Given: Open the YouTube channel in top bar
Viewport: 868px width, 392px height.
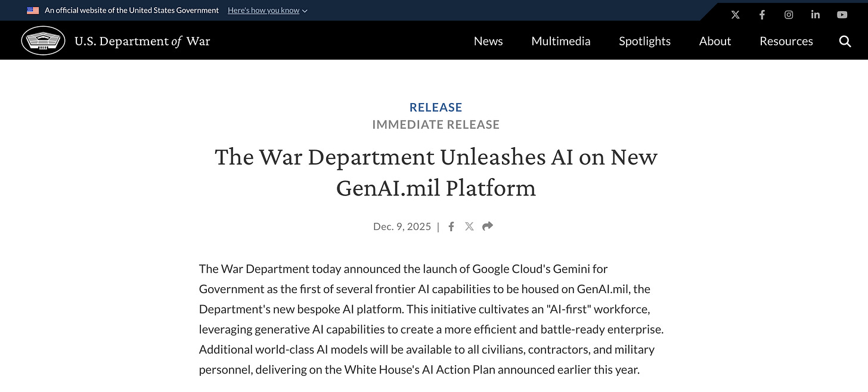Looking at the screenshot, I should pyautogui.click(x=842, y=15).
